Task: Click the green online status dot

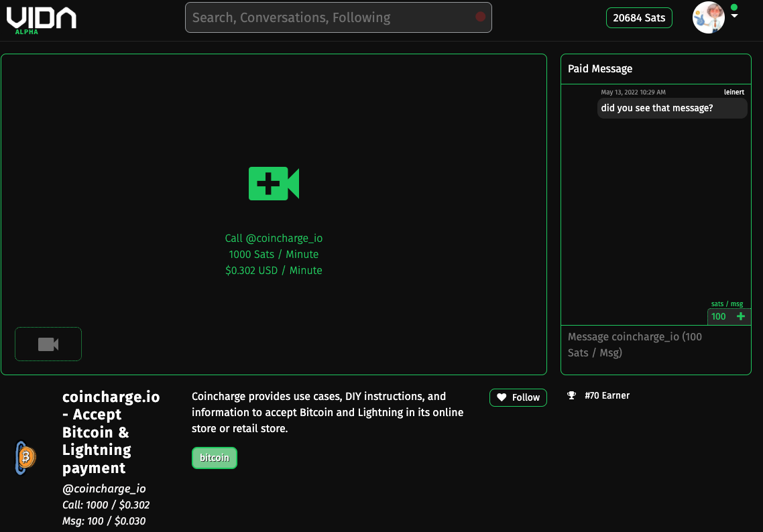Action: coord(734,7)
